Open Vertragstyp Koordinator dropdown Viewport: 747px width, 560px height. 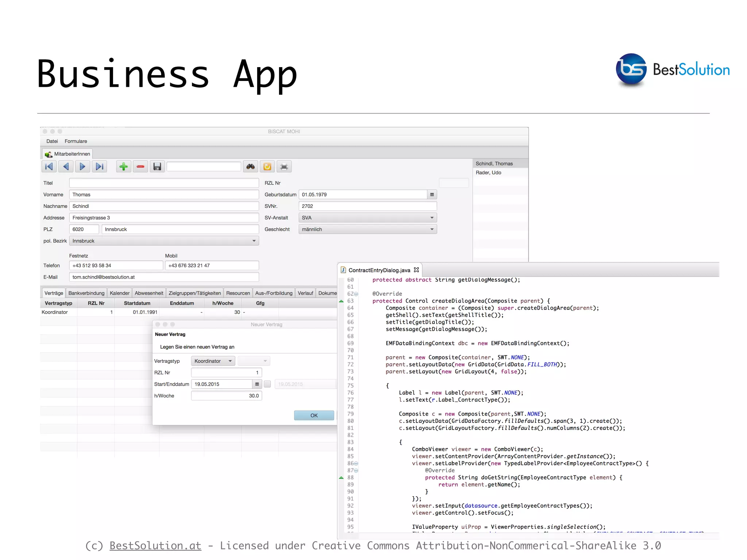[213, 361]
